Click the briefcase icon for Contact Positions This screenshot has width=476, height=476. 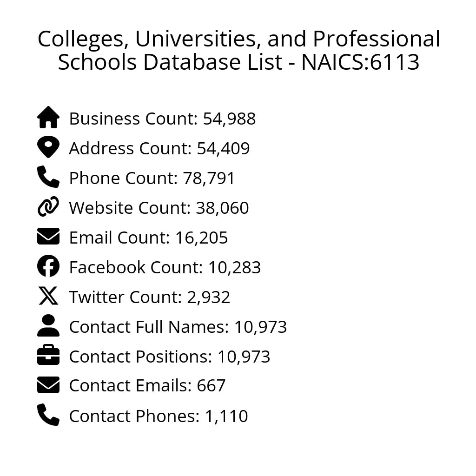coord(48,356)
